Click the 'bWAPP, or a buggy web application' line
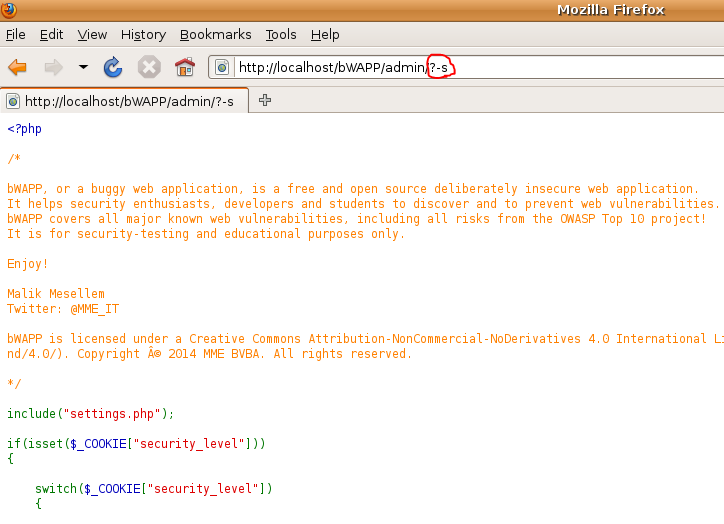Image resolution: width=724 pixels, height=524 pixels. (353, 188)
